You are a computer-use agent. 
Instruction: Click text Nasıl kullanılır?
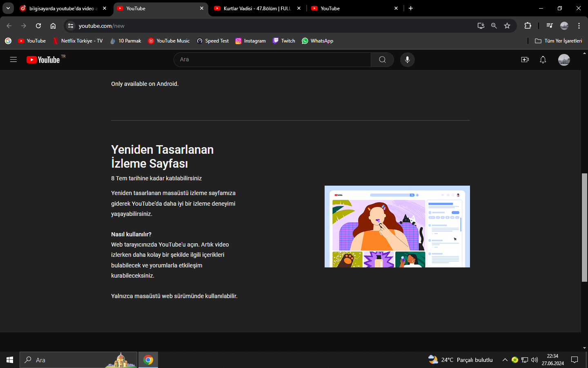[x=131, y=234]
